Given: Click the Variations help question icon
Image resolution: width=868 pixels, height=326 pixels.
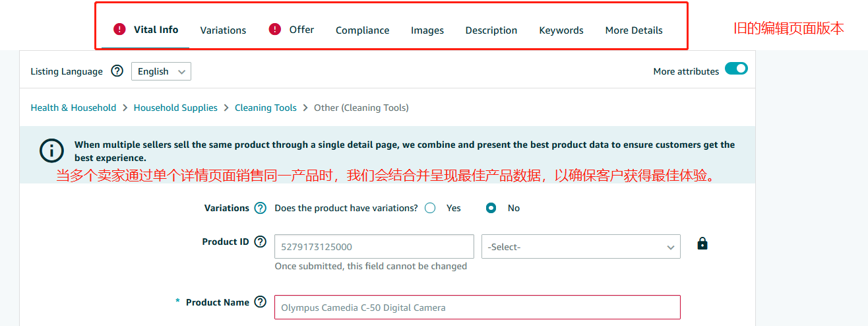Looking at the screenshot, I should pos(261,208).
